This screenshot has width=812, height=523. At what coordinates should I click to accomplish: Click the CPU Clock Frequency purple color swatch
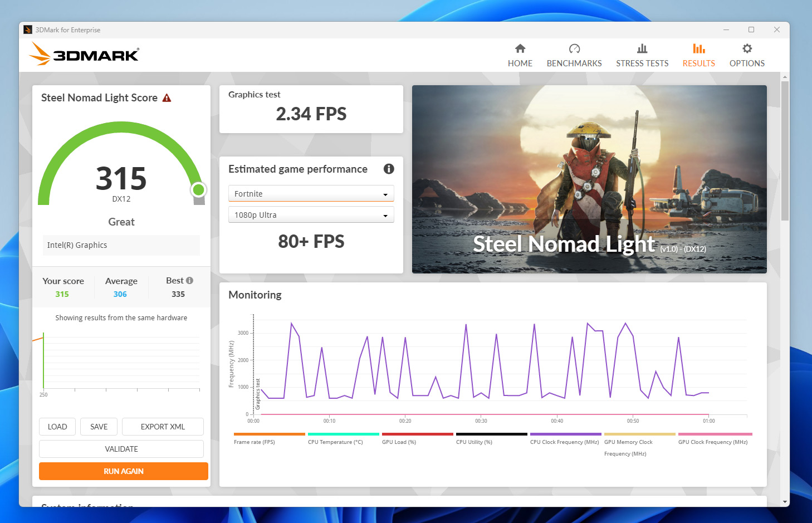[565, 434]
